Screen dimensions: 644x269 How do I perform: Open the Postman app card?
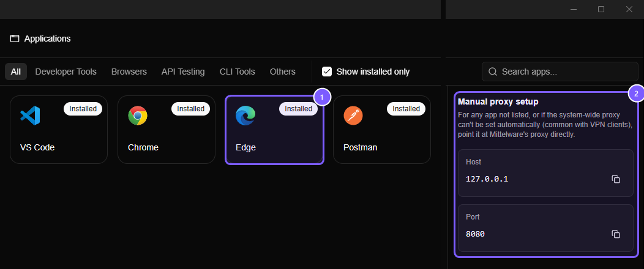[x=382, y=130]
